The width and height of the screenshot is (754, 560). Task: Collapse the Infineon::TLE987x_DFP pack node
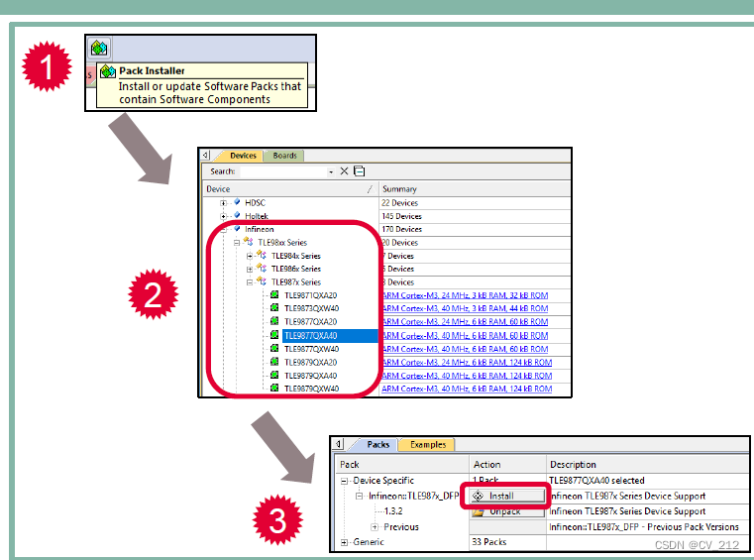point(360,496)
